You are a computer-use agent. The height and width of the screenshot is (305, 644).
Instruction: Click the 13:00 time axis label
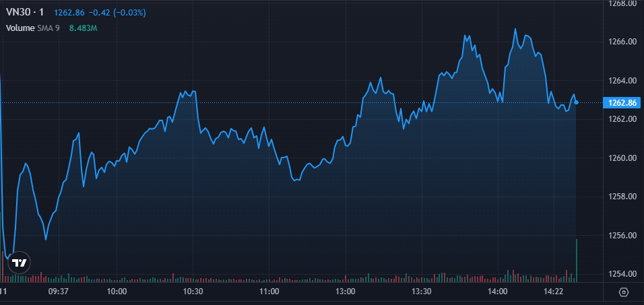pyautogui.click(x=346, y=292)
